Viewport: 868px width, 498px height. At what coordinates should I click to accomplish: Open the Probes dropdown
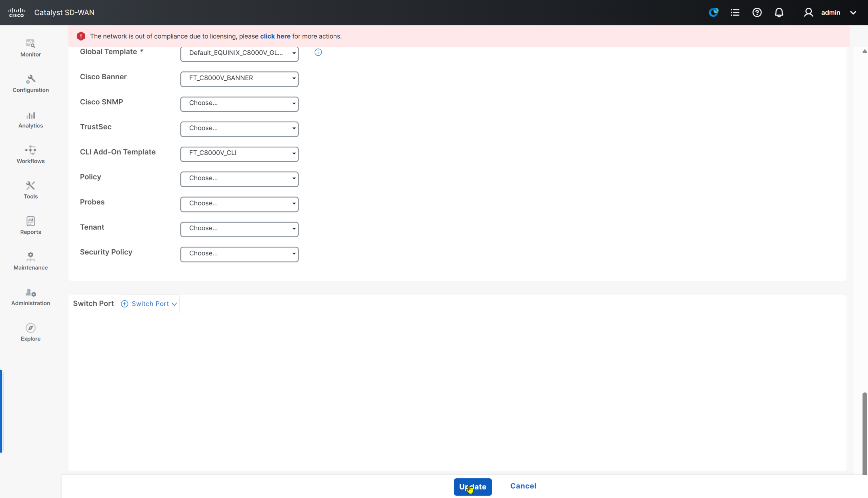click(239, 204)
